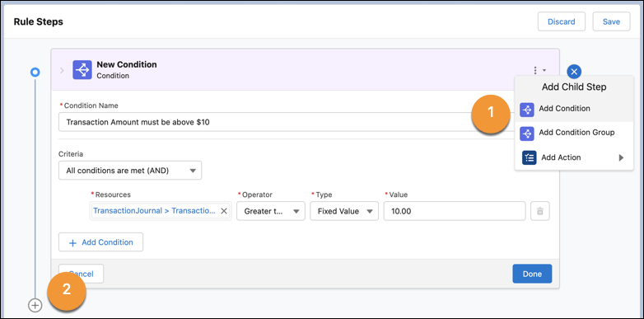Delete the condition row with trash icon

(x=540, y=211)
